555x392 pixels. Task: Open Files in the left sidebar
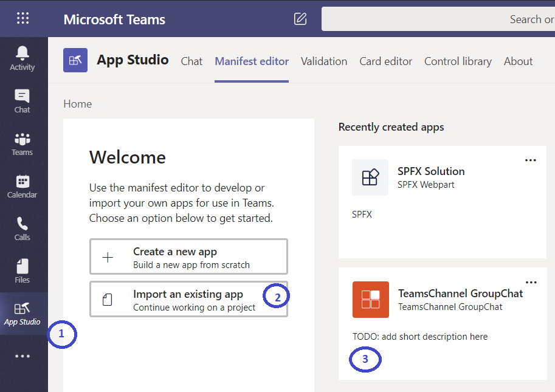click(x=22, y=271)
